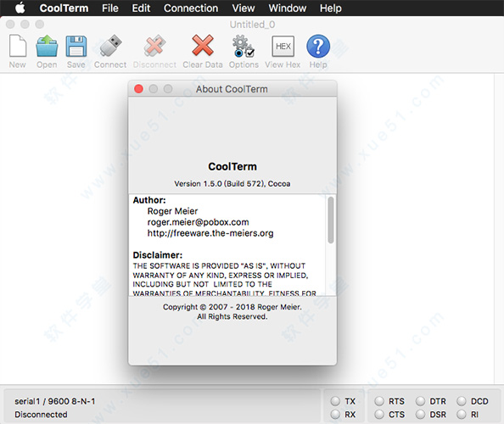
Task: Toggle the RTS signal indicator
Action: 379,401
